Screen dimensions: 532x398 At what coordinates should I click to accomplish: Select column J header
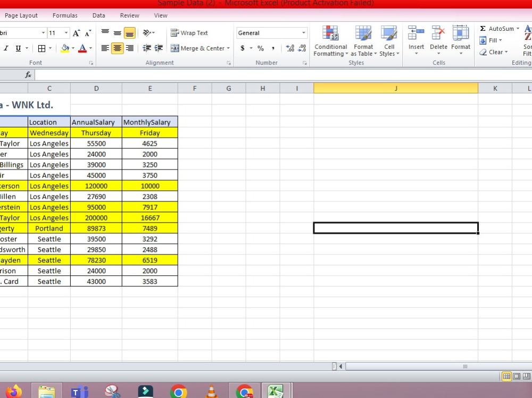tap(396, 88)
